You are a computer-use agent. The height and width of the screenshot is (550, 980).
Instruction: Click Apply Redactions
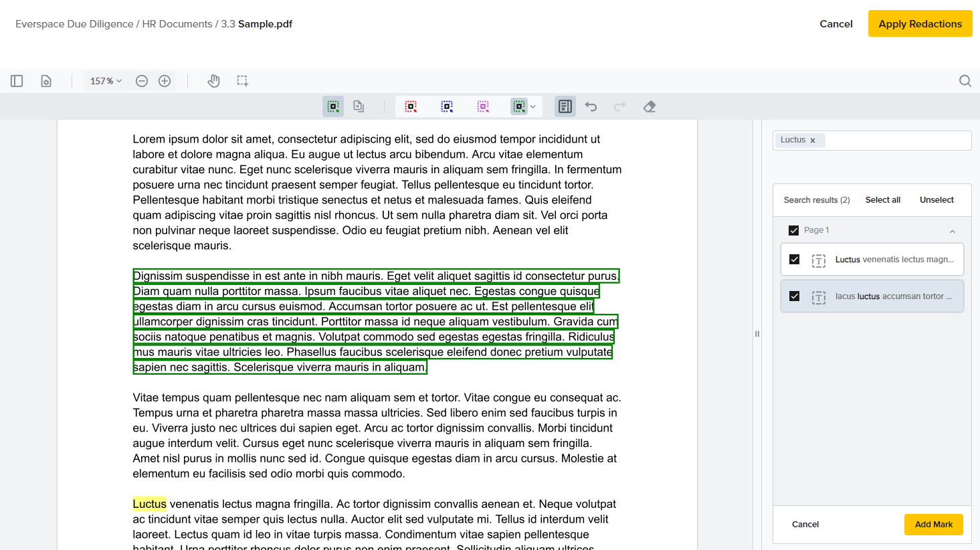920,23
